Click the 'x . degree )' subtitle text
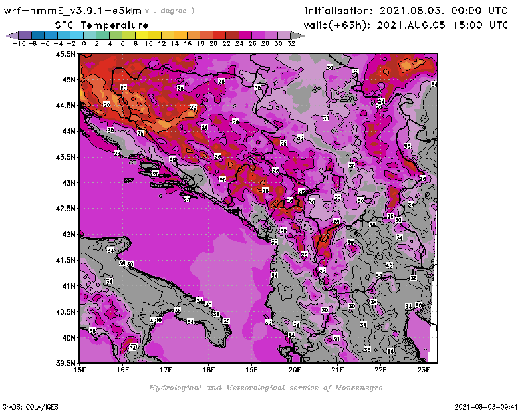 pos(169,11)
